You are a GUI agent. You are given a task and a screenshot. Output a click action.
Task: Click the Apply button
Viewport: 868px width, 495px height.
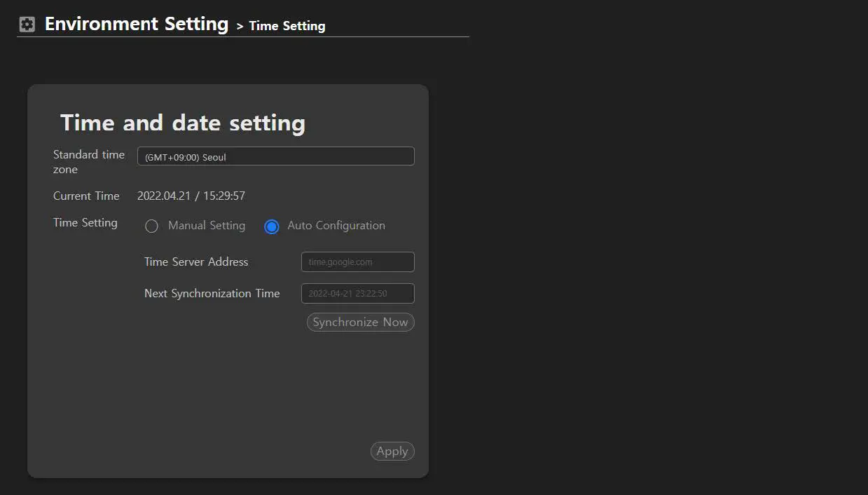(x=392, y=452)
